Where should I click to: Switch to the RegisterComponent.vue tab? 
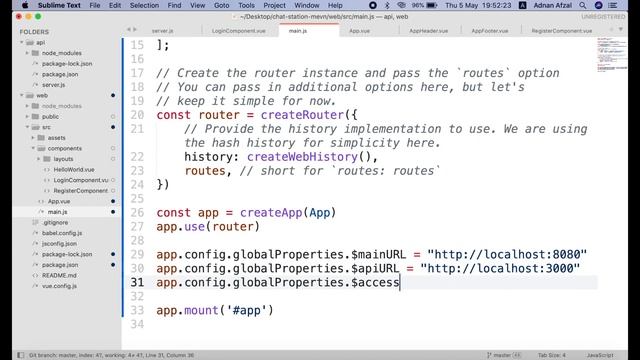click(x=562, y=31)
